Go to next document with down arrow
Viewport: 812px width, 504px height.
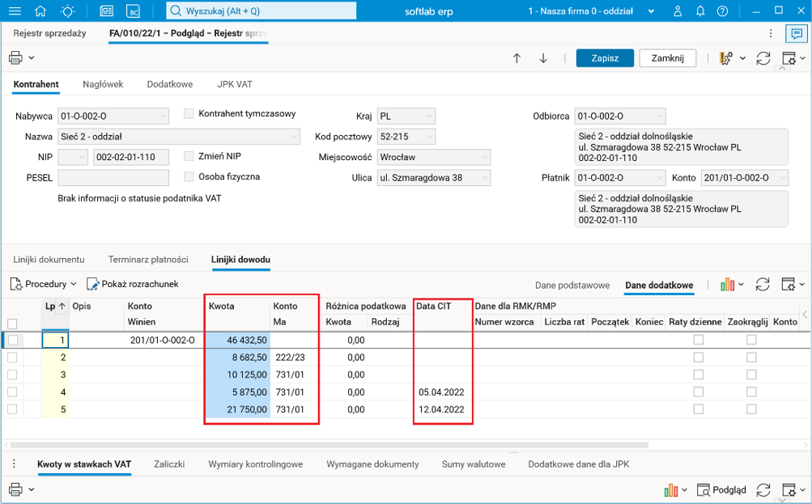point(543,58)
